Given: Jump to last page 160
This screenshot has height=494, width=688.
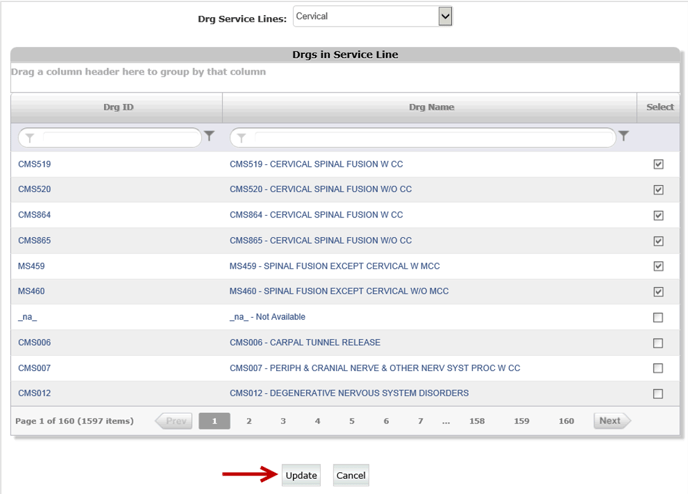Looking at the screenshot, I should coord(566,421).
